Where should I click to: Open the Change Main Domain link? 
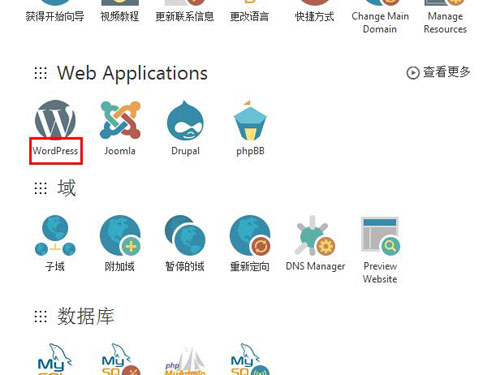[380, 22]
